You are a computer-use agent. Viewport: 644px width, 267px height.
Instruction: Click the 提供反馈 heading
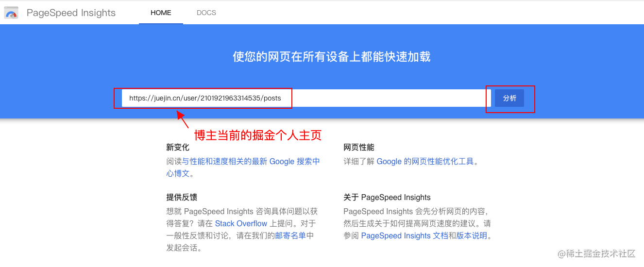tap(182, 198)
